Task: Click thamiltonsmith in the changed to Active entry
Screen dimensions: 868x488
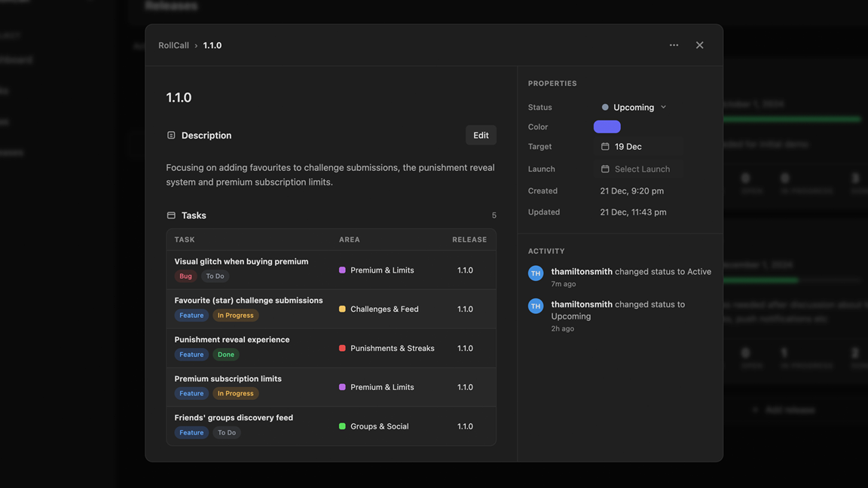Action: 582,272
